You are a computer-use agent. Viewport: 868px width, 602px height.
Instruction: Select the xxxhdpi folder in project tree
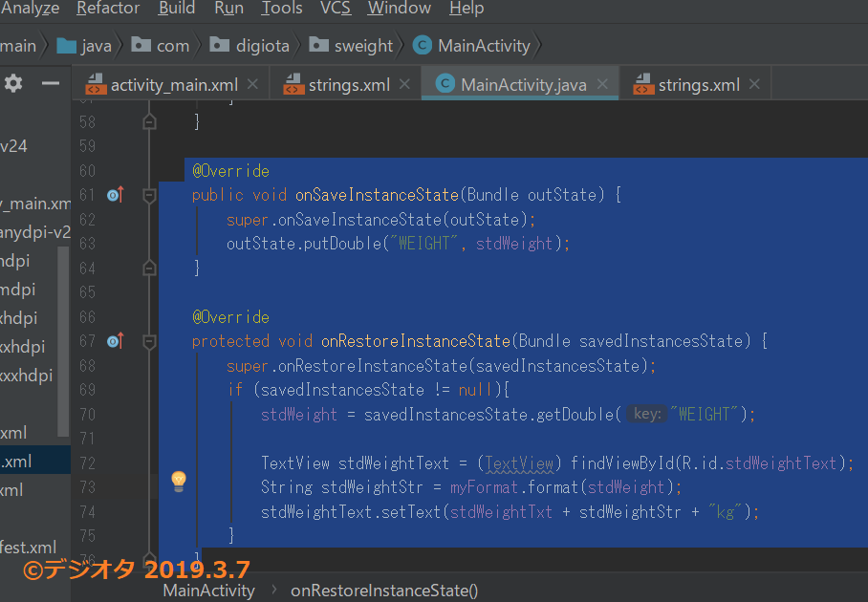pos(27,376)
